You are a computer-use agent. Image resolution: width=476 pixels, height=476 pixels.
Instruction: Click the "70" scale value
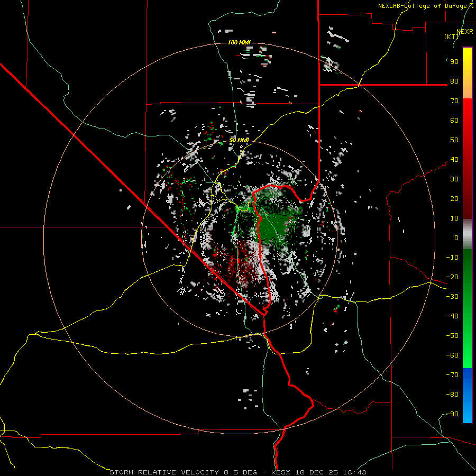click(454, 101)
